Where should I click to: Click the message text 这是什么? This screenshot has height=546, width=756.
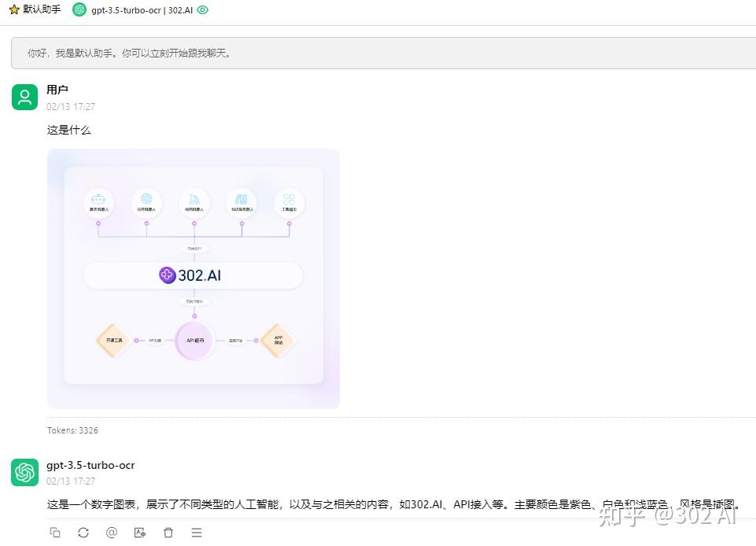click(69, 130)
